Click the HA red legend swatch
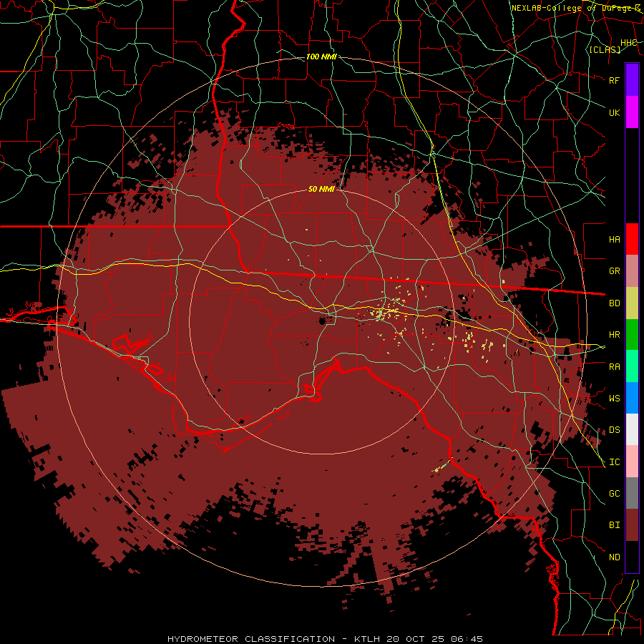Viewport: 644px width, 644px height. pyautogui.click(x=632, y=239)
